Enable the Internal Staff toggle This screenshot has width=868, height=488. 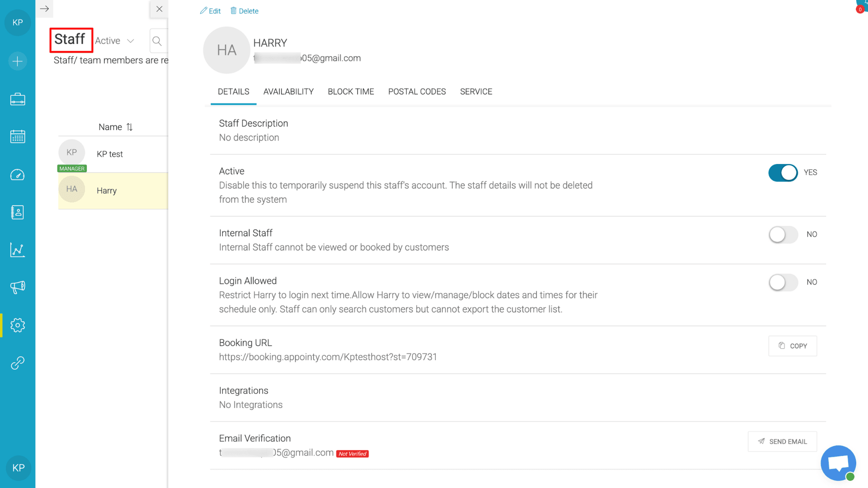point(783,235)
